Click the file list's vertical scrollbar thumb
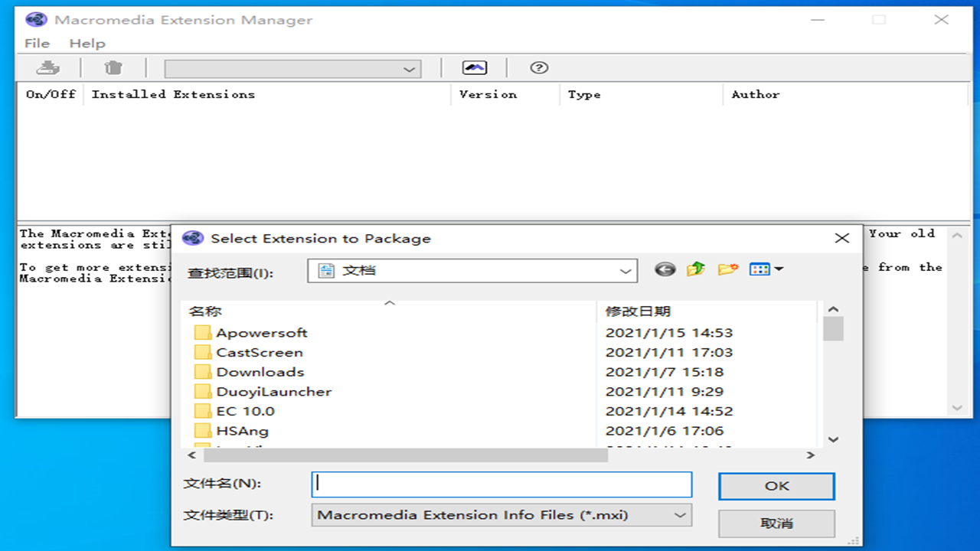Screen dimensions: 980x551 834,329
